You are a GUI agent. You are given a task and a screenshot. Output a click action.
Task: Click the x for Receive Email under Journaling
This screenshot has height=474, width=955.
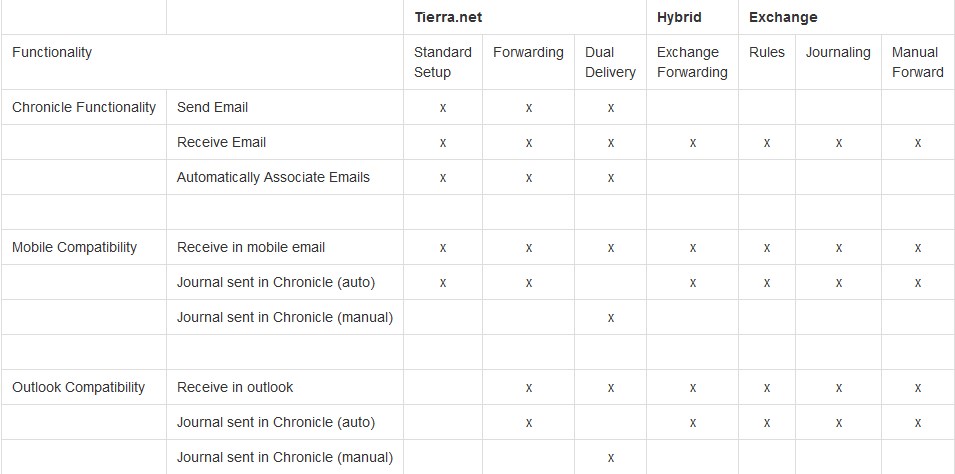point(839,143)
